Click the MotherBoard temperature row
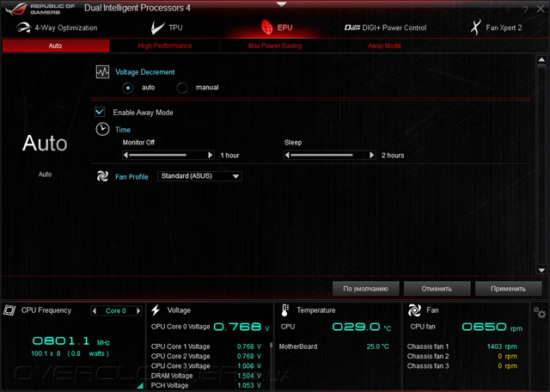 [x=334, y=346]
